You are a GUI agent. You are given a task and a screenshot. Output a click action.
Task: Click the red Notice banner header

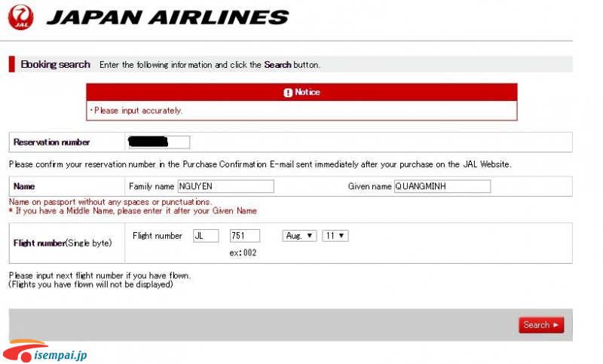[302, 92]
